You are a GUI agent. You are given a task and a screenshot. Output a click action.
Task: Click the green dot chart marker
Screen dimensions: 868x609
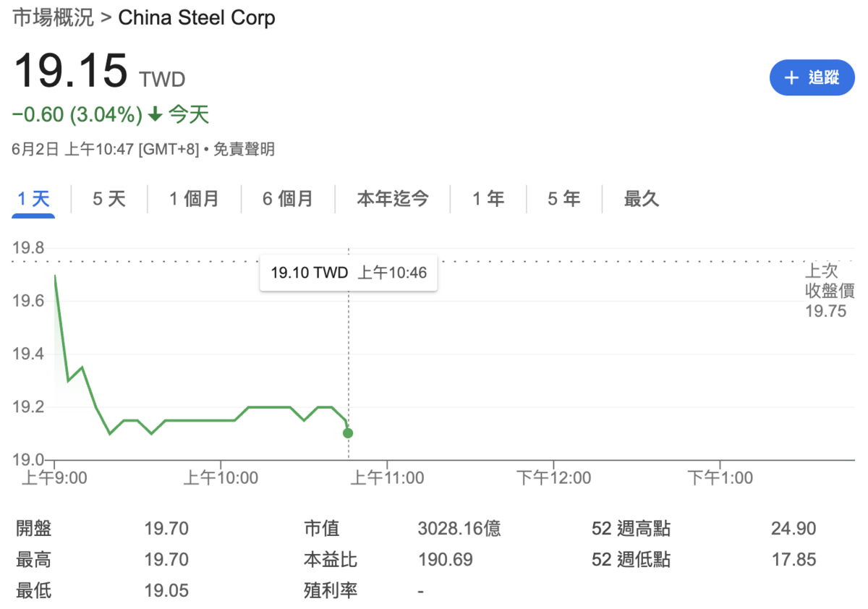pyautogui.click(x=348, y=433)
